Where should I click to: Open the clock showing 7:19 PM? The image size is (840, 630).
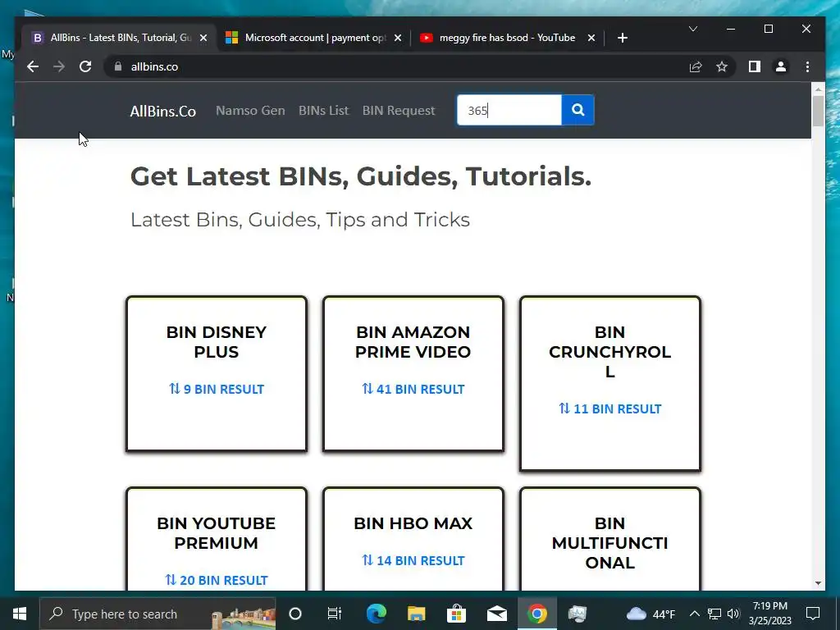tap(769, 614)
